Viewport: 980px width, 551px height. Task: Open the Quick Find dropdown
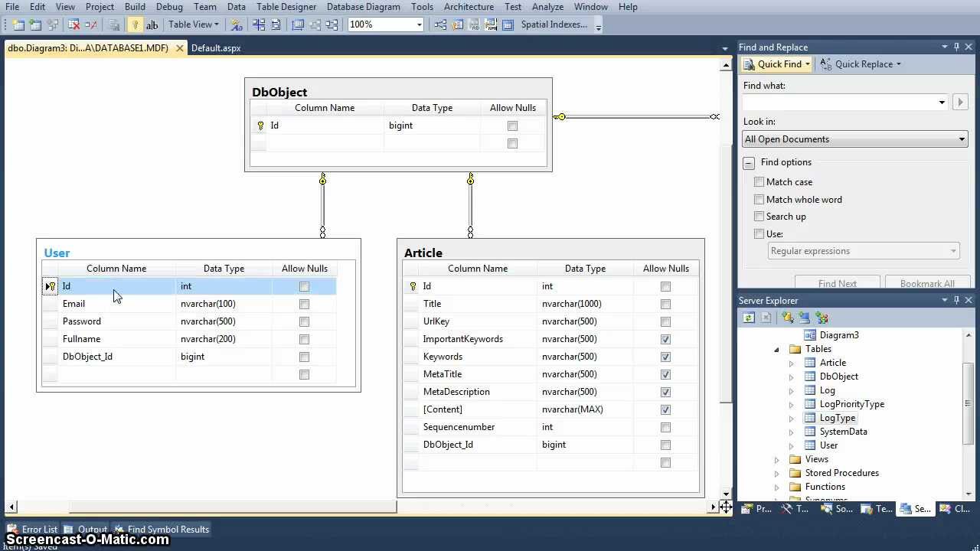tap(807, 64)
